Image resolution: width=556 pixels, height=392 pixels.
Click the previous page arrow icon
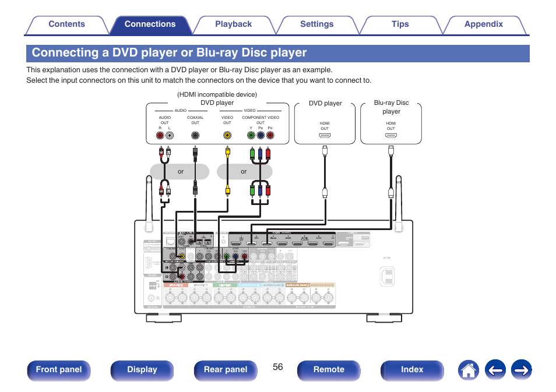point(495,370)
